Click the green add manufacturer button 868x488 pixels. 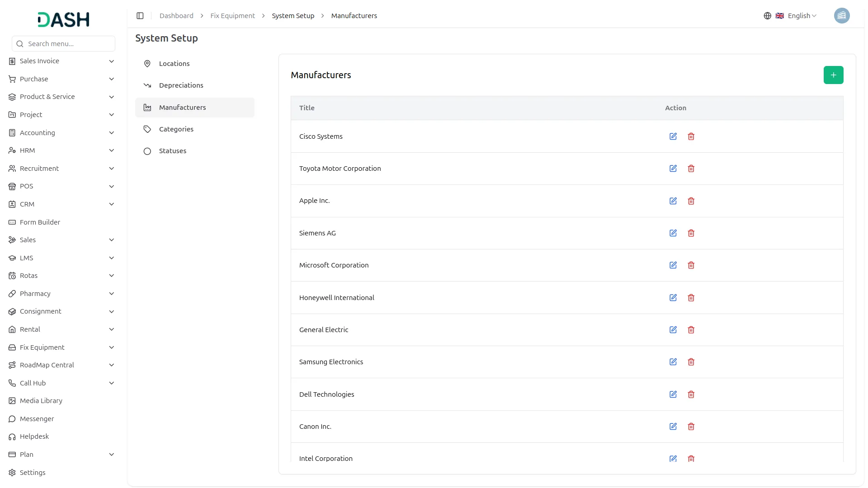pyautogui.click(x=833, y=75)
